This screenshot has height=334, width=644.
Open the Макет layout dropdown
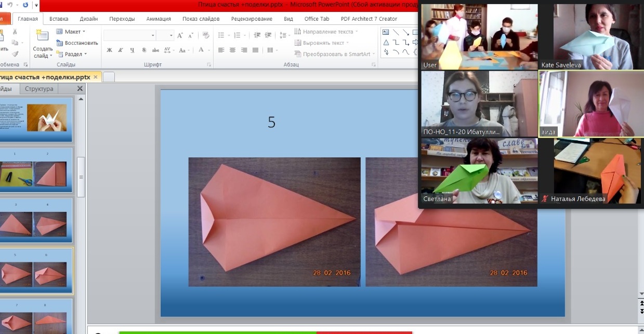(71, 32)
